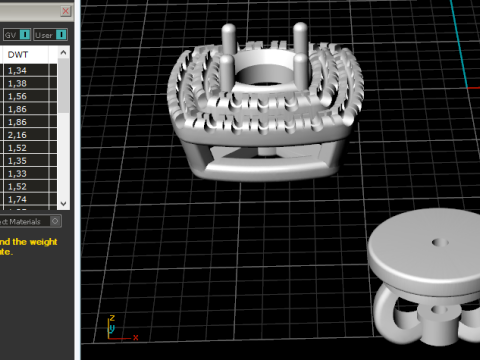The image size is (480, 360).
Task: Sort by the DWT column header
Action: (26, 55)
